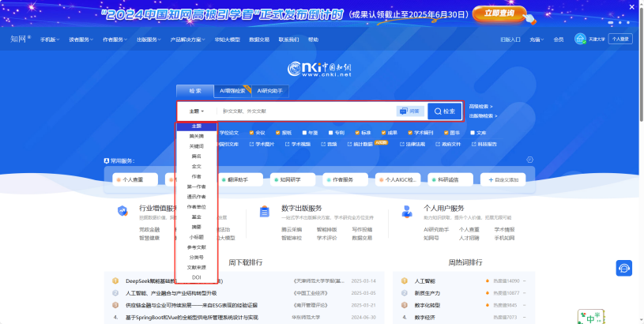Screen dimensions: 644x324
Task: Open 学术图片 external link
Action: click(262, 144)
